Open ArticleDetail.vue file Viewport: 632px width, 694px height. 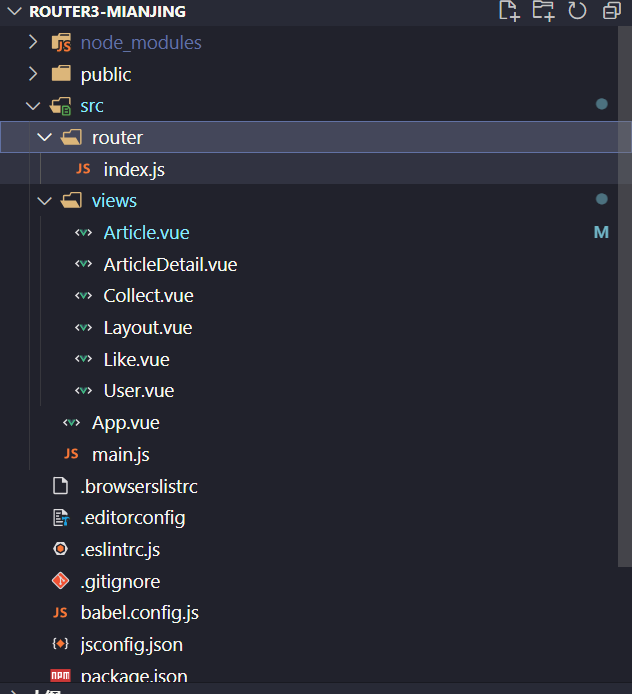(170, 265)
